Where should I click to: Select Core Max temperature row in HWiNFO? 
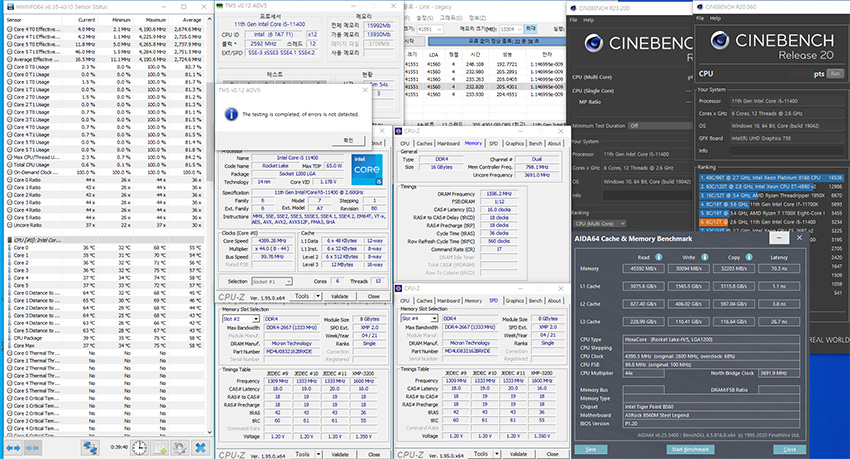(x=105, y=345)
